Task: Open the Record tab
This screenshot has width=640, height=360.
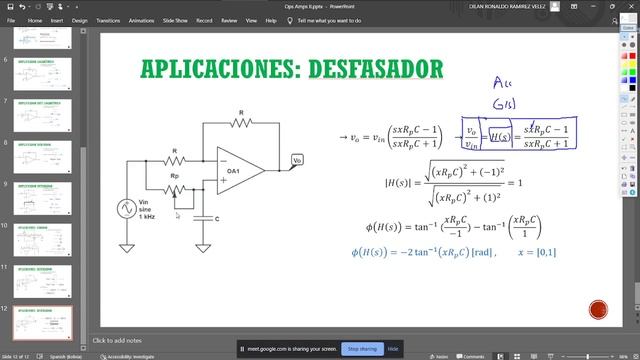Action: [x=204, y=20]
